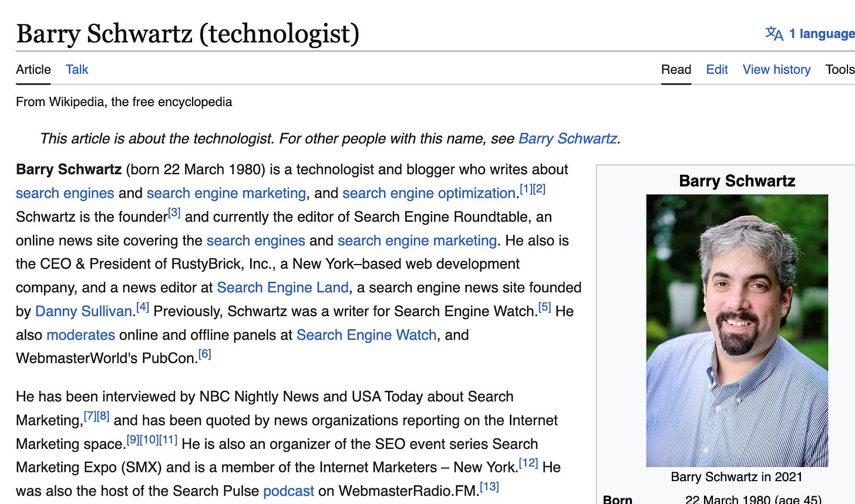Jump to citation [2]
Screen dimensions: 855x504
(539, 189)
